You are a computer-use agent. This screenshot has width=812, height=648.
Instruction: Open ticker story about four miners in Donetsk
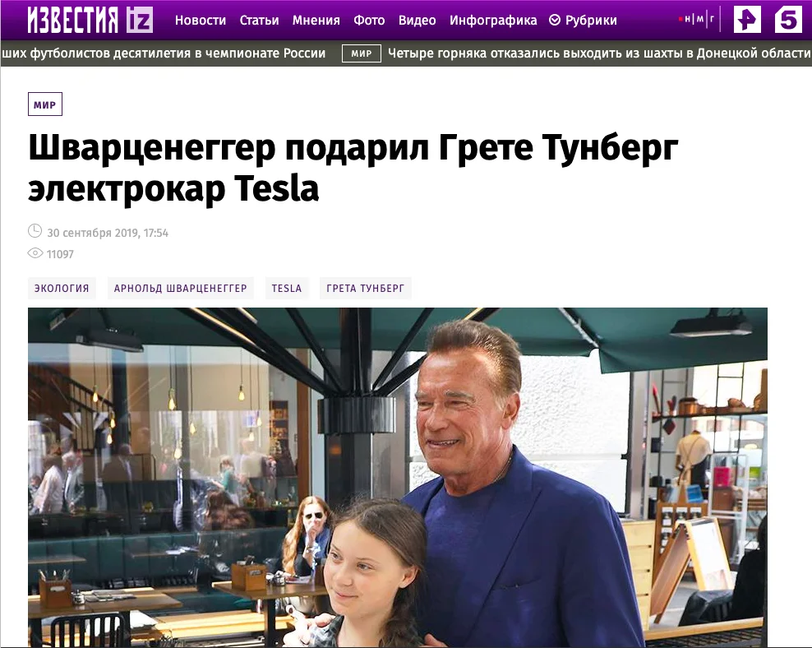coord(598,53)
